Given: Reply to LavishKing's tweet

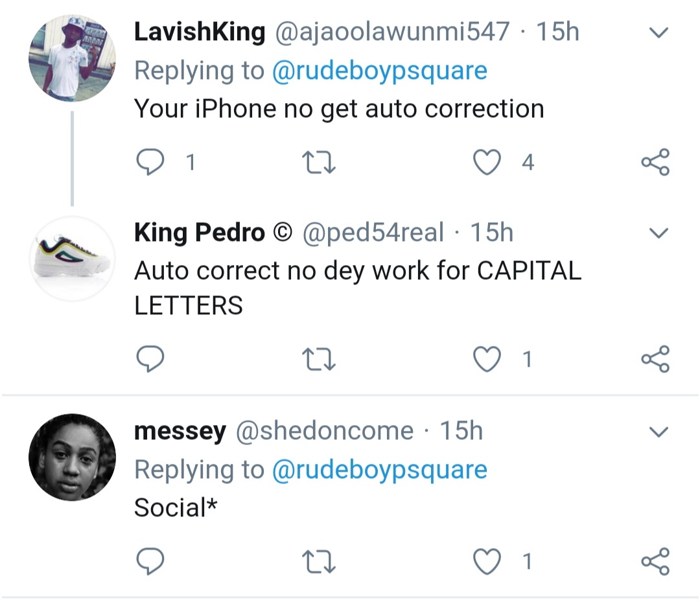Looking at the screenshot, I should (150, 162).
